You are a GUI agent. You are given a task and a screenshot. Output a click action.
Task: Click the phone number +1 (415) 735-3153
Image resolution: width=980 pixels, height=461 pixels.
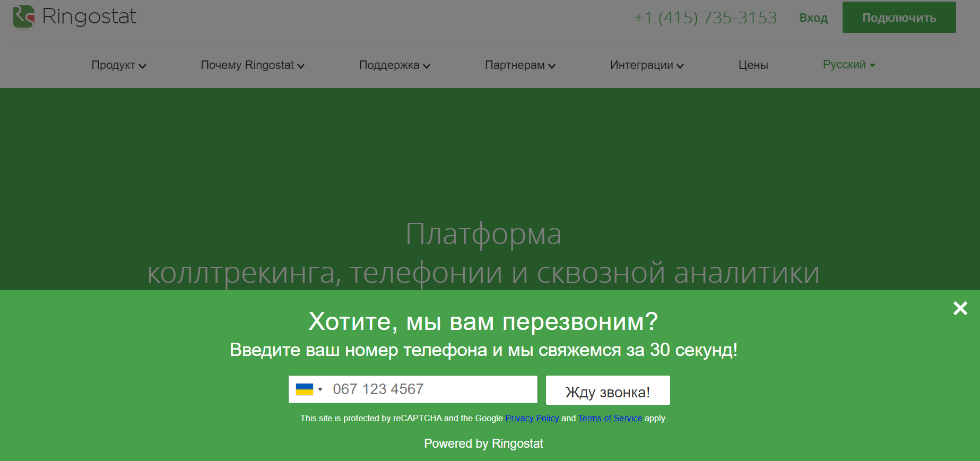pyautogui.click(x=706, y=18)
